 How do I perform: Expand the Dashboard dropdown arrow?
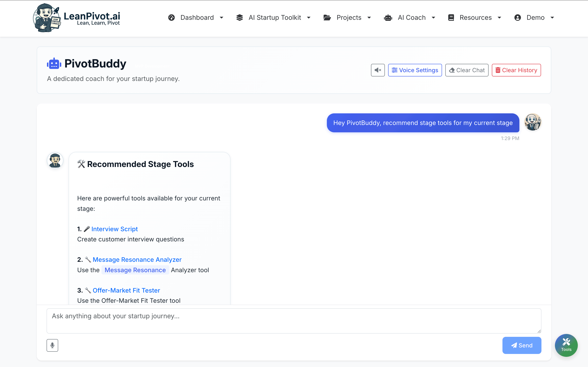pyautogui.click(x=221, y=18)
